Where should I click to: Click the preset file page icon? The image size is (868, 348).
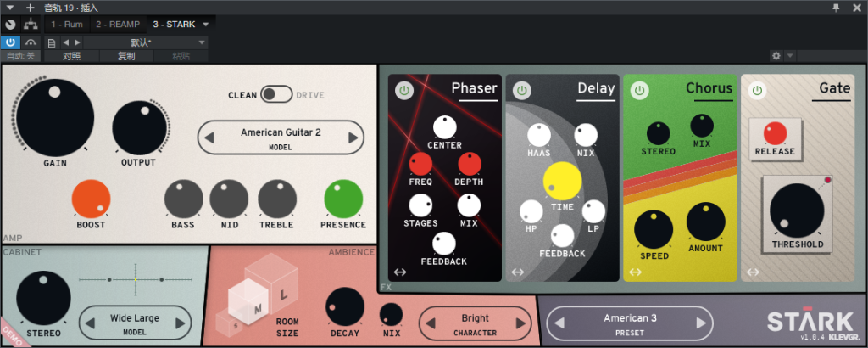(52, 42)
